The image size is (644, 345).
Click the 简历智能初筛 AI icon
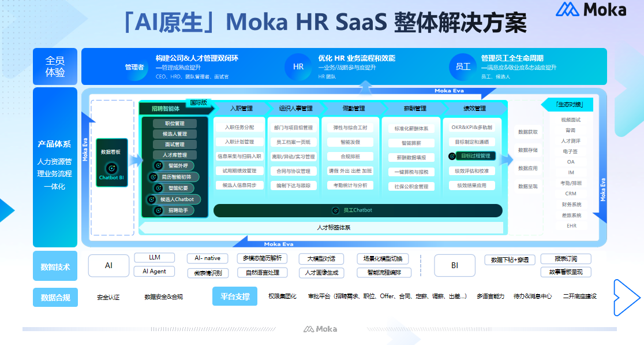click(153, 177)
